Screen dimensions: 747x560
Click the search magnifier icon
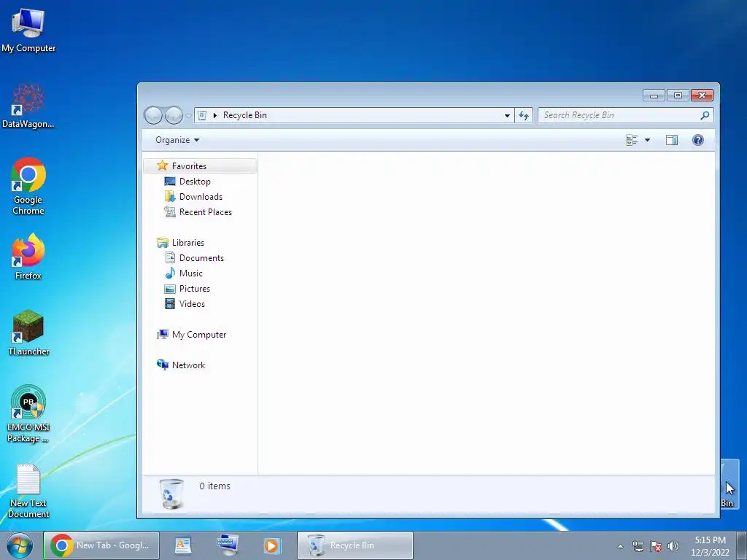tap(705, 115)
